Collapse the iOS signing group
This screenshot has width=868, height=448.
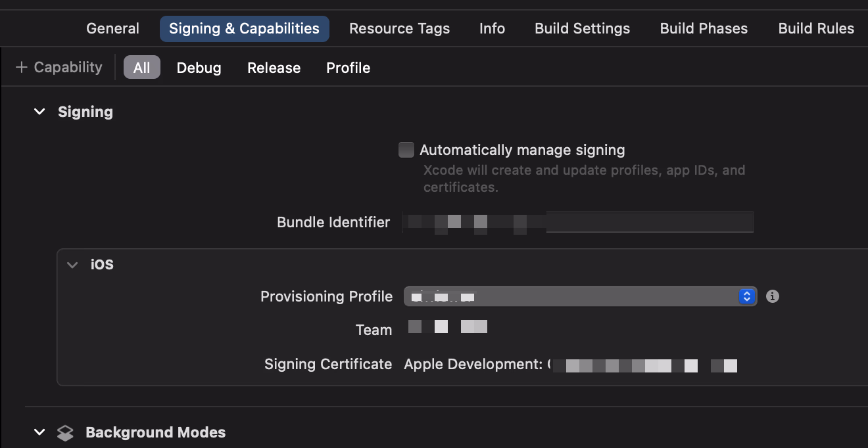tap(72, 265)
